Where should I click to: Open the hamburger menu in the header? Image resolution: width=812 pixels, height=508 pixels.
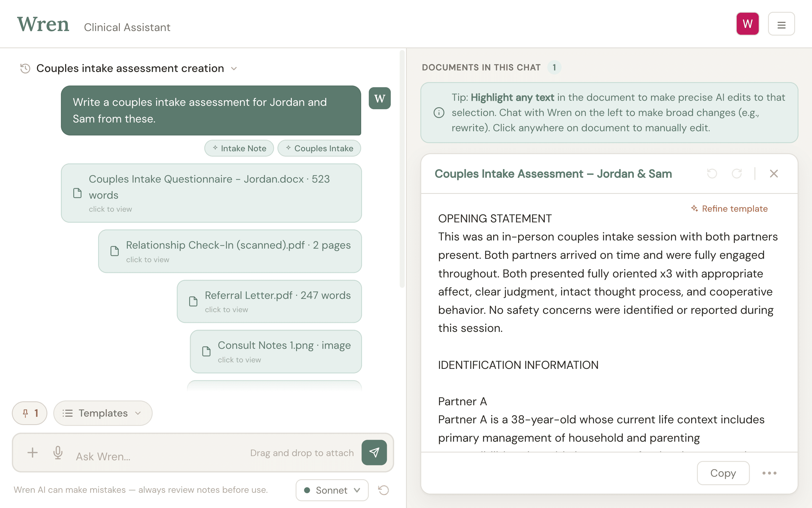(781, 24)
